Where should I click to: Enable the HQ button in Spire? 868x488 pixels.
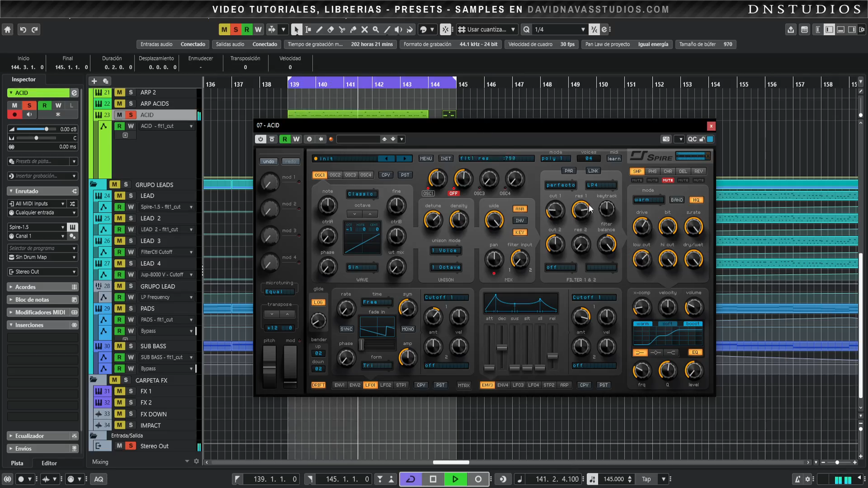(x=696, y=200)
